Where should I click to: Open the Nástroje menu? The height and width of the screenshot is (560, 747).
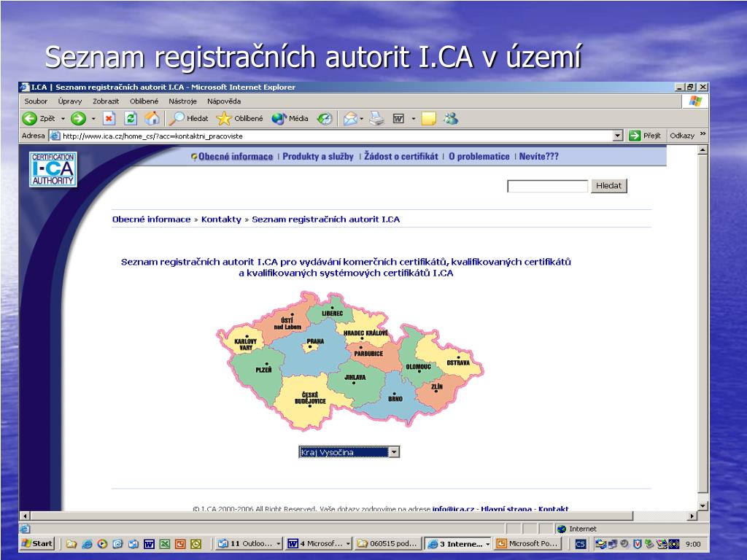click(x=182, y=101)
